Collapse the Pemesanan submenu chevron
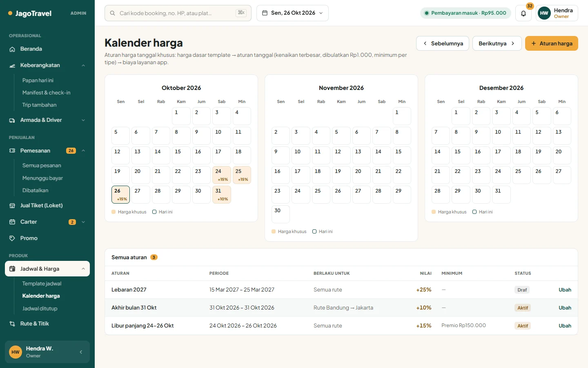 (83, 151)
